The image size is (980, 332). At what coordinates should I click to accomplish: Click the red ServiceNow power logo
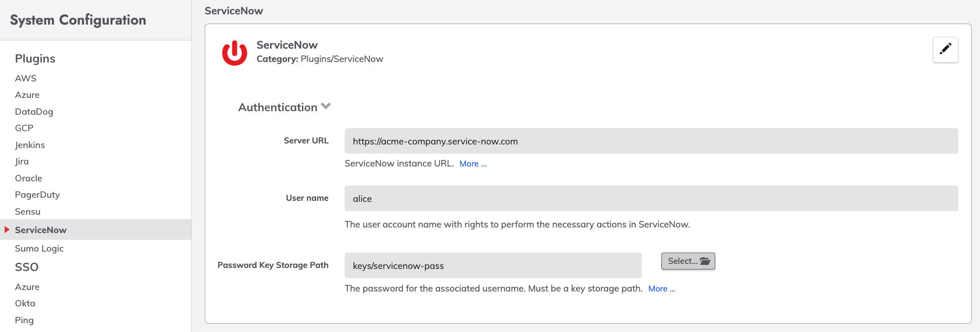tap(234, 52)
